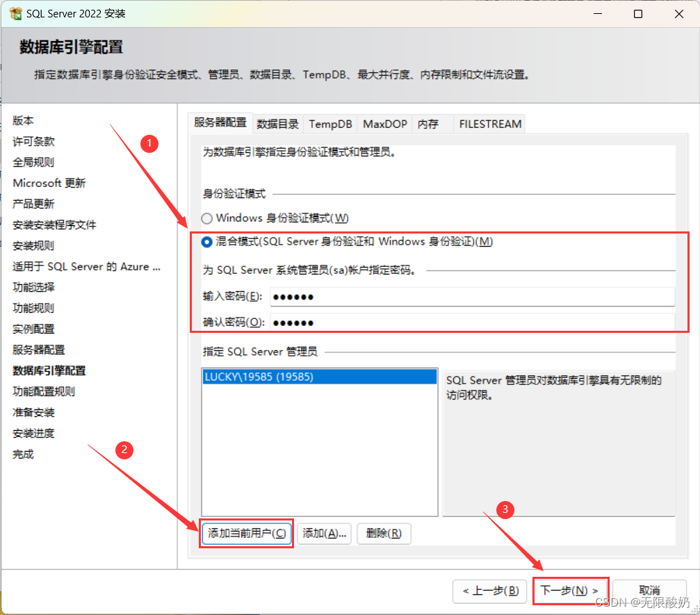
Task: Switch to the TempDB tab
Action: tap(330, 124)
